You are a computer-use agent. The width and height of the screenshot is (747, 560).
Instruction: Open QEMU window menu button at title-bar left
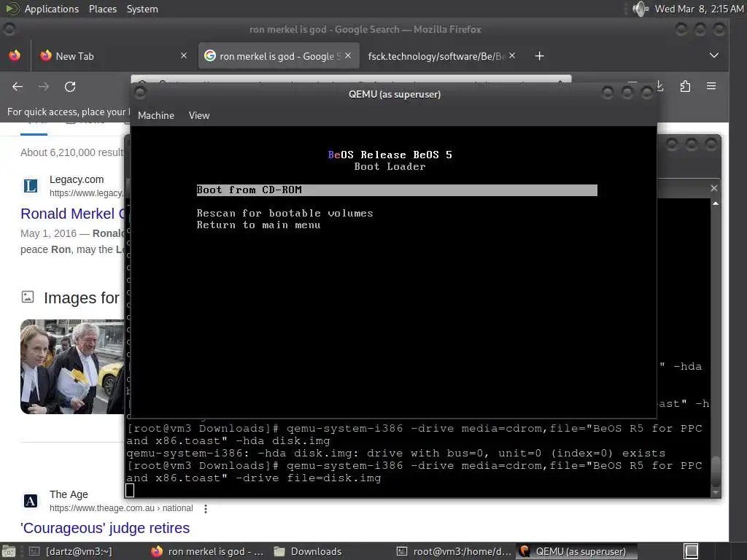[139, 93]
